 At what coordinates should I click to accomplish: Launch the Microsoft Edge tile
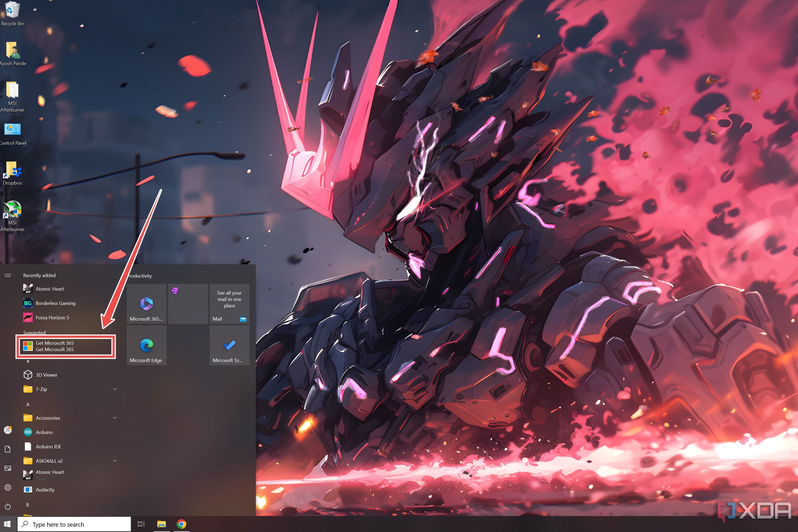click(x=147, y=345)
